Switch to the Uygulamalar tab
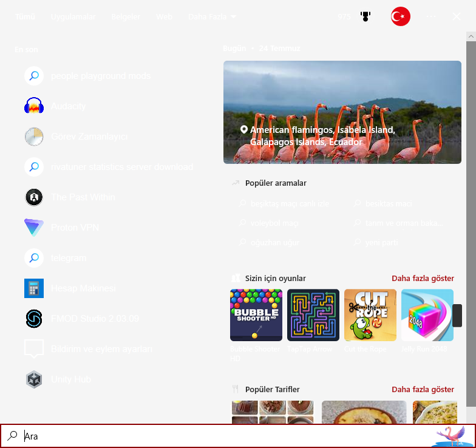This screenshot has width=476, height=448. (73, 16)
